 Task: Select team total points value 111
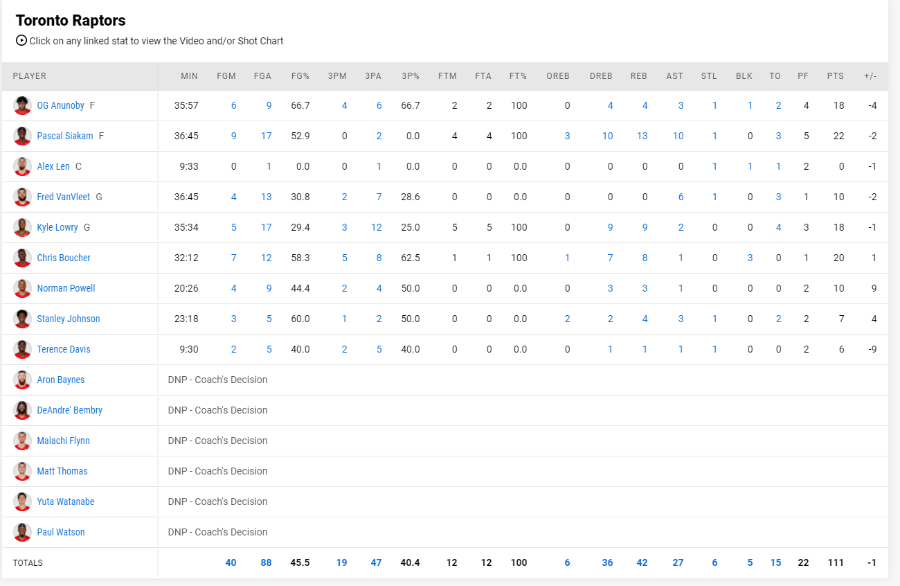(835, 562)
